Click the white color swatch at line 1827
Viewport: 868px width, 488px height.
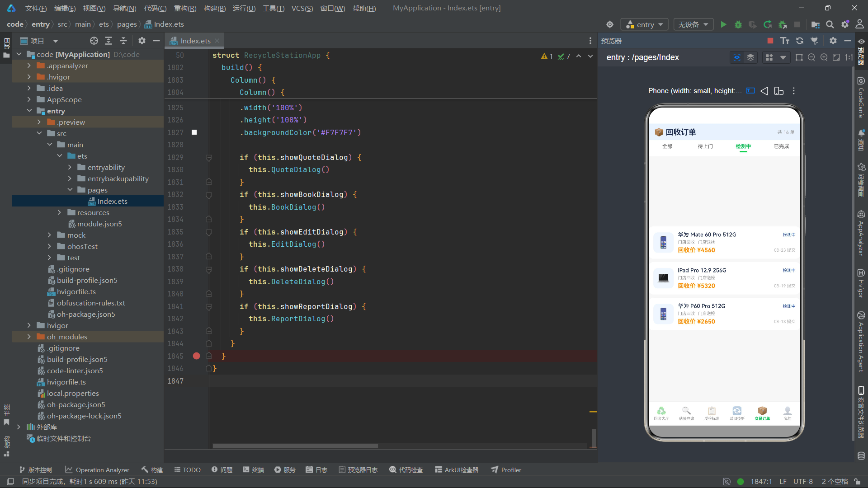194,132
